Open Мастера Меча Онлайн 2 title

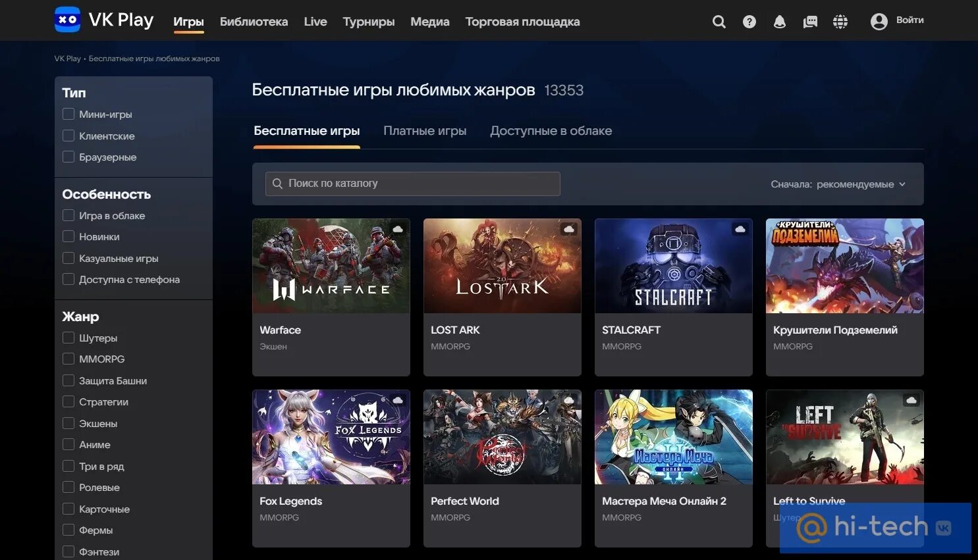664,501
